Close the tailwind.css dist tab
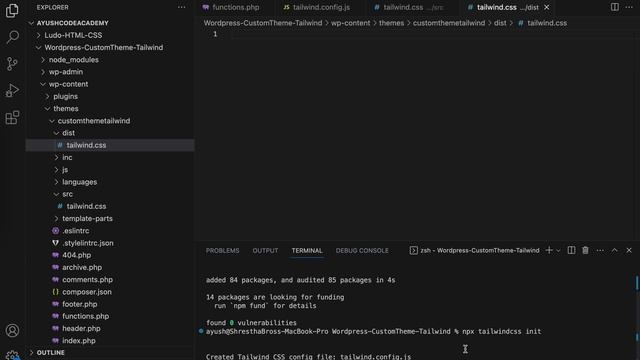 (x=547, y=7)
